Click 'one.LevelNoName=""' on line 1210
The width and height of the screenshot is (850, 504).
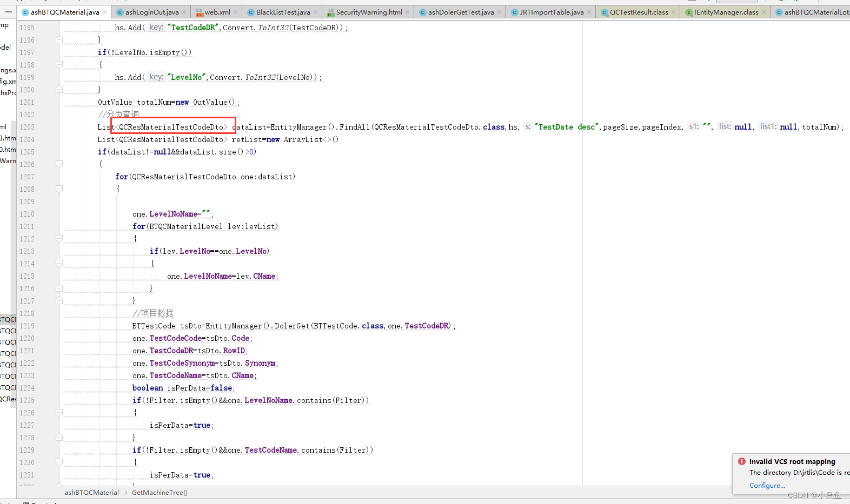(x=172, y=214)
